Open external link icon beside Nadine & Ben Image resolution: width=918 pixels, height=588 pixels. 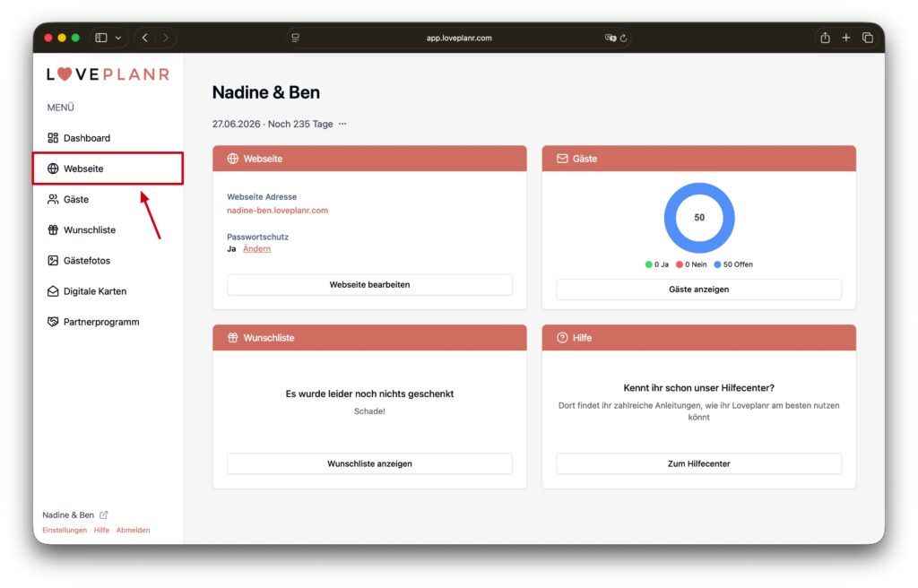(104, 515)
